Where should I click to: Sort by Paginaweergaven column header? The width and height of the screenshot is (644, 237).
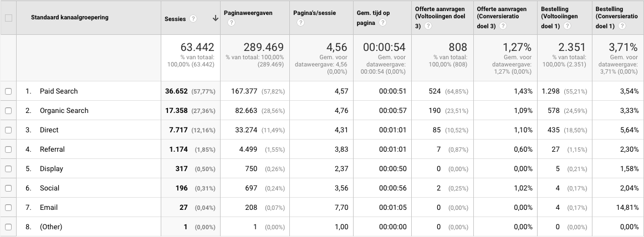click(248, 13)
